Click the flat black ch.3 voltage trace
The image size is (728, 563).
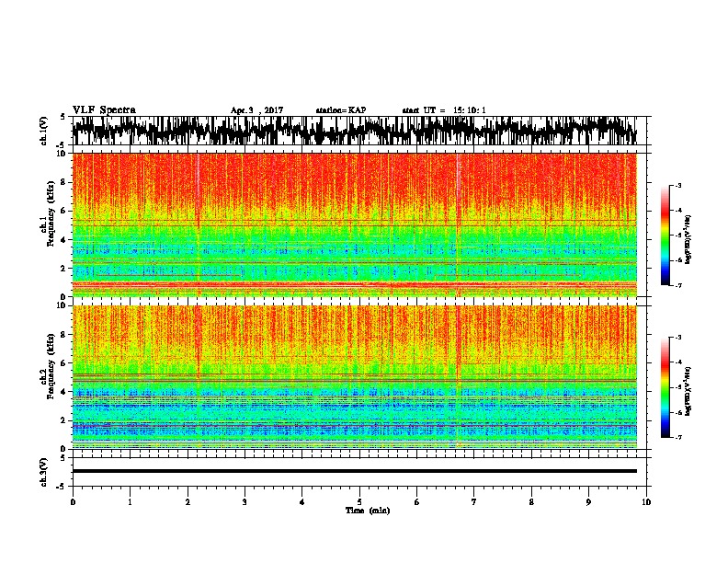[x=355, y=471]
